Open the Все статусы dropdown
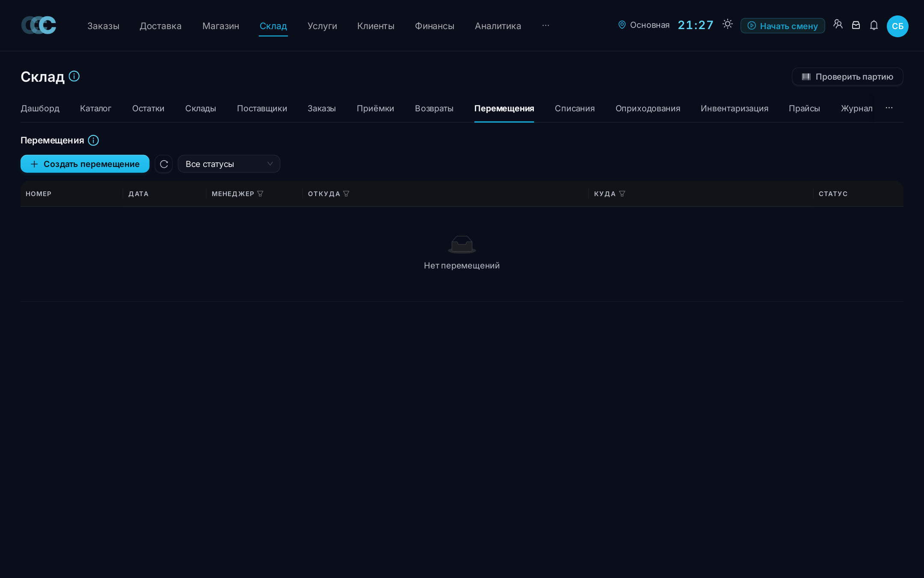The width and height of the screenshot is (924, 578). tap(229, 164)
